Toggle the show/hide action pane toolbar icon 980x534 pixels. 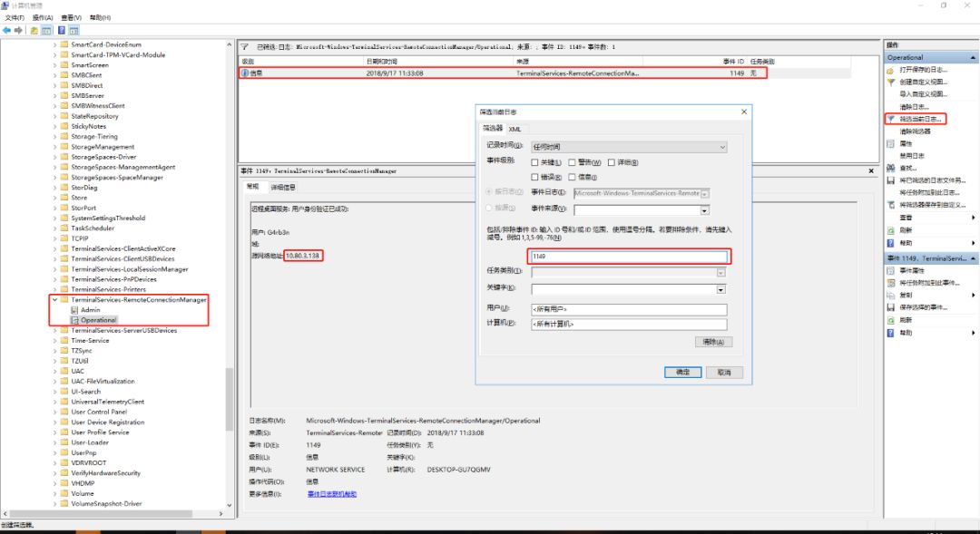tap(73, 30)
